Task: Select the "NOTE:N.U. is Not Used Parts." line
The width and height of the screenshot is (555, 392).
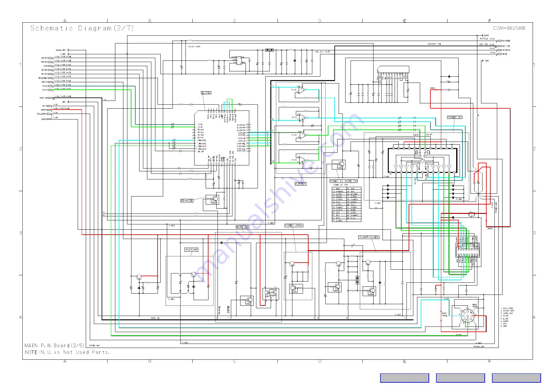Action: 67,352
